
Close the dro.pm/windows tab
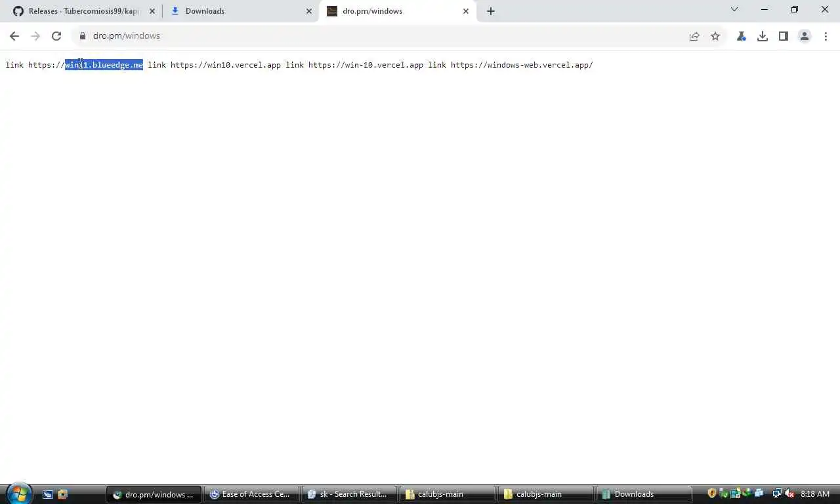(x=466, y=11)
